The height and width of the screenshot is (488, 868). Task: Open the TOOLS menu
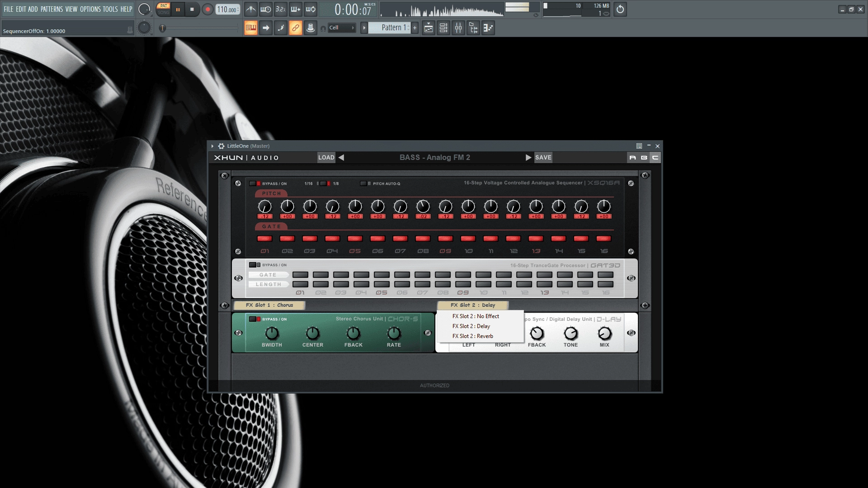110,9
